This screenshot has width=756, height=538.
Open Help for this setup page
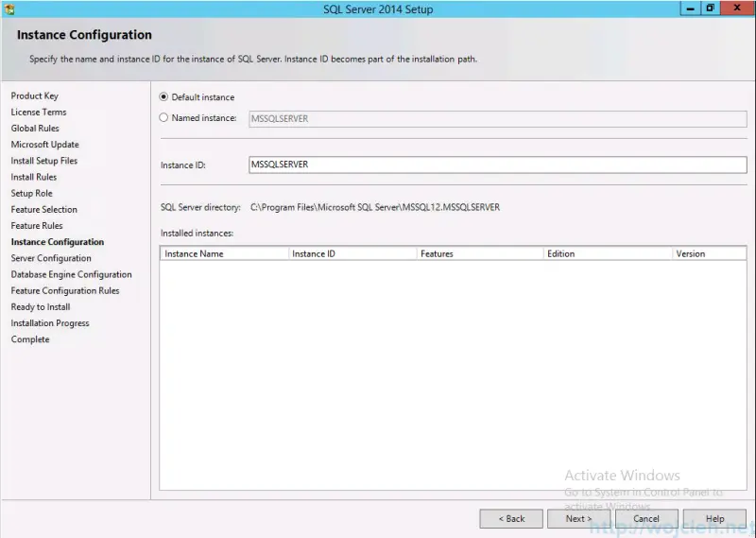point(714,519)
